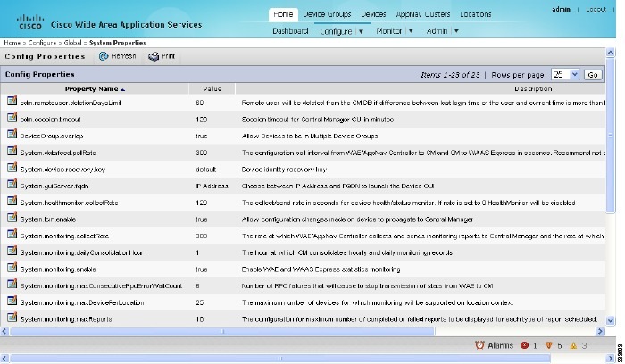Click the minor alarms yellow triangle icon
Screen dimensions: 625x364
tap(573, 345)
